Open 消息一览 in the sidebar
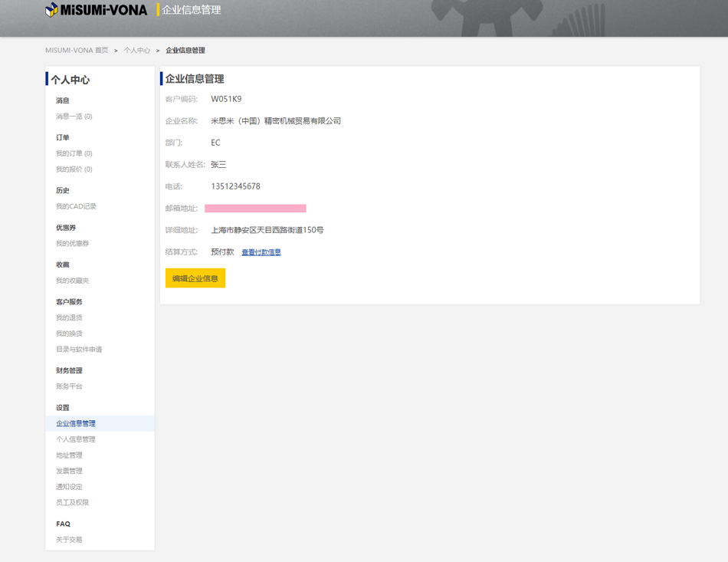Image resolution: width=728 pixels, height=562 pixels. [x=74, y=117]
